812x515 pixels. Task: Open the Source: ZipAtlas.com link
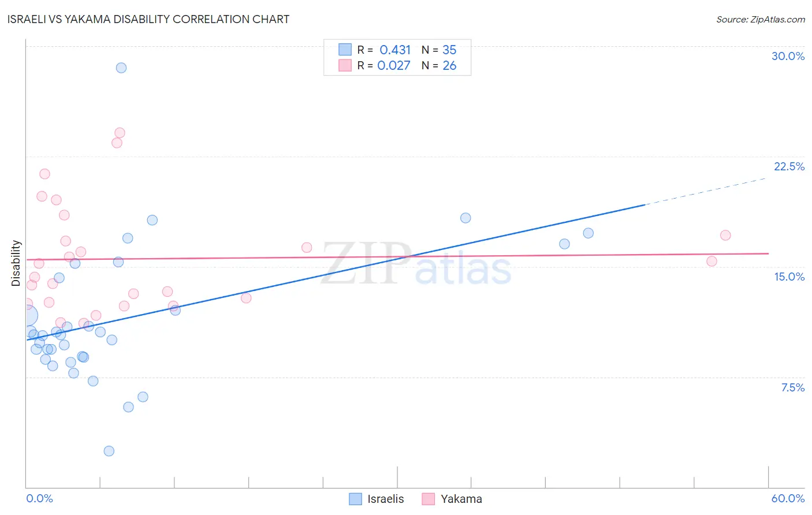pos(761,19)
